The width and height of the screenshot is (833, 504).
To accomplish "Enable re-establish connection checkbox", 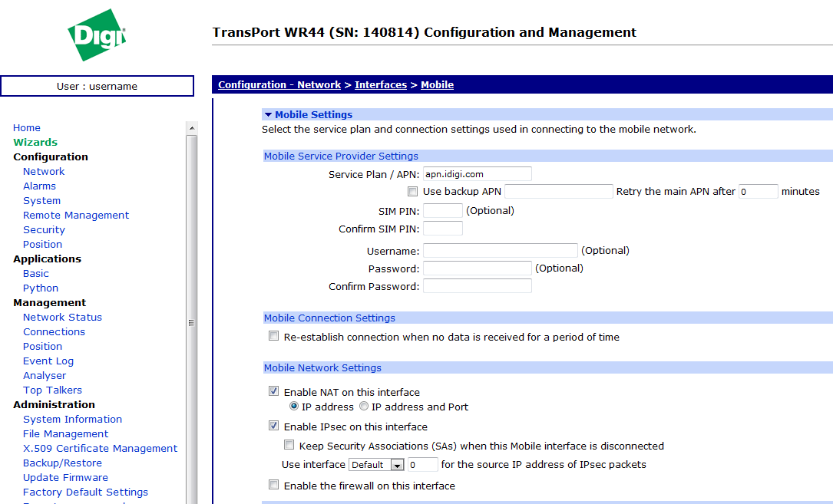I will pos(274,337).
